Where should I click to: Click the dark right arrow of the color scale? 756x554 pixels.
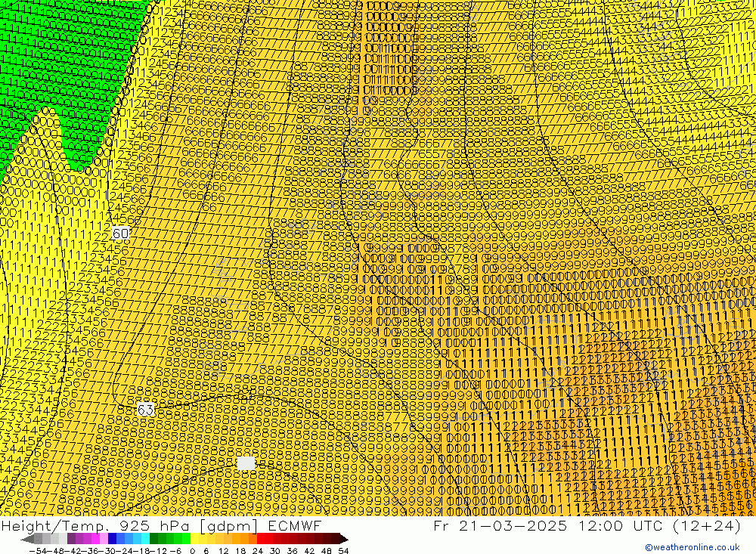(x=344, y=539)
